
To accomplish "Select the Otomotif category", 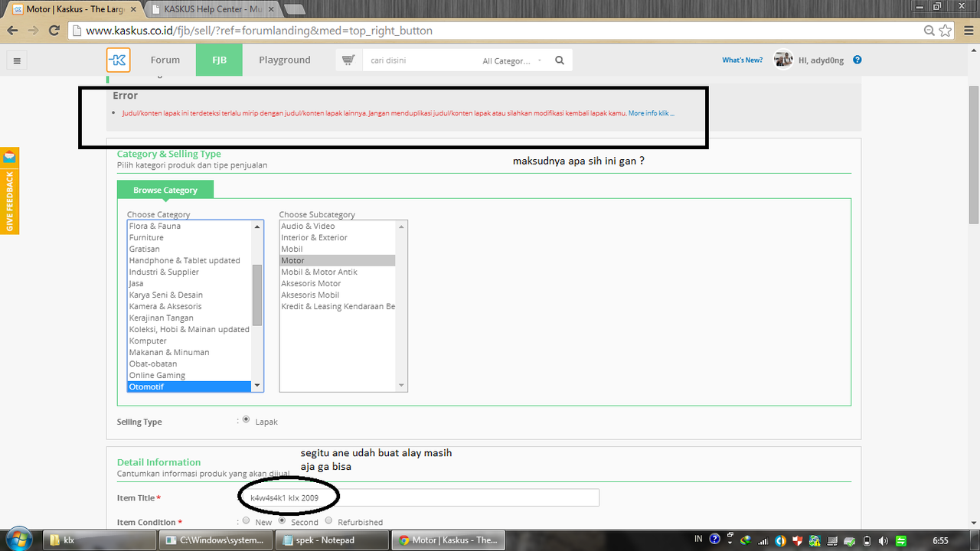I will pos(189,386).
